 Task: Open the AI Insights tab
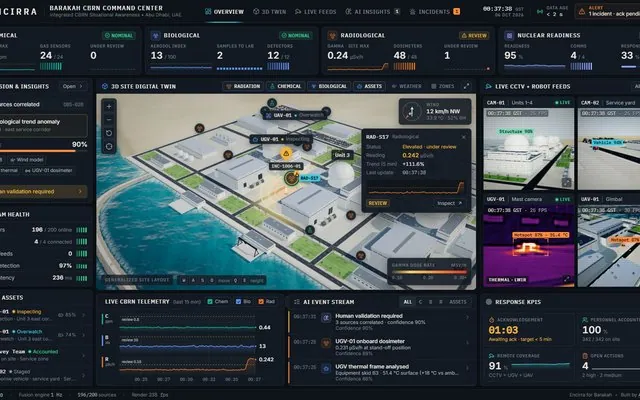[x=373, y=12]
